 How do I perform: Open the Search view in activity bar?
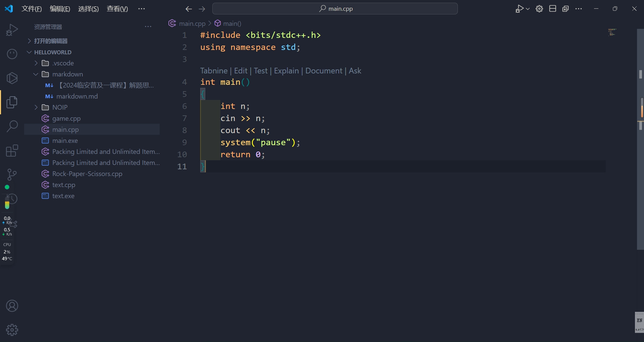click(x=12, y=126)
